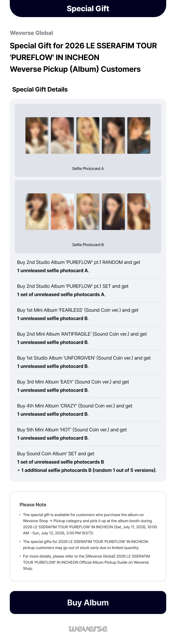Viewport: 176px width, 644px height.
Task: Select the first Selfie Photocard B thumbnail
Action: (x=37, y=211)
